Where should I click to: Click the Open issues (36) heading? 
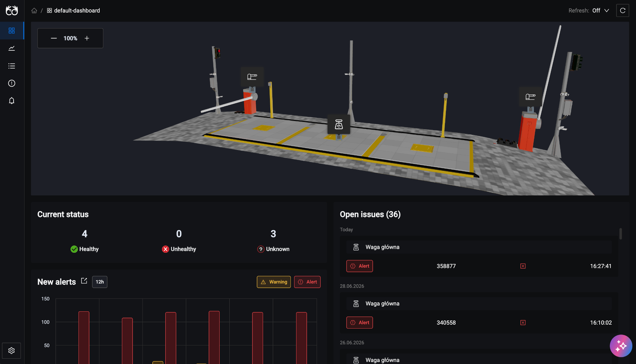coord(370,214)
